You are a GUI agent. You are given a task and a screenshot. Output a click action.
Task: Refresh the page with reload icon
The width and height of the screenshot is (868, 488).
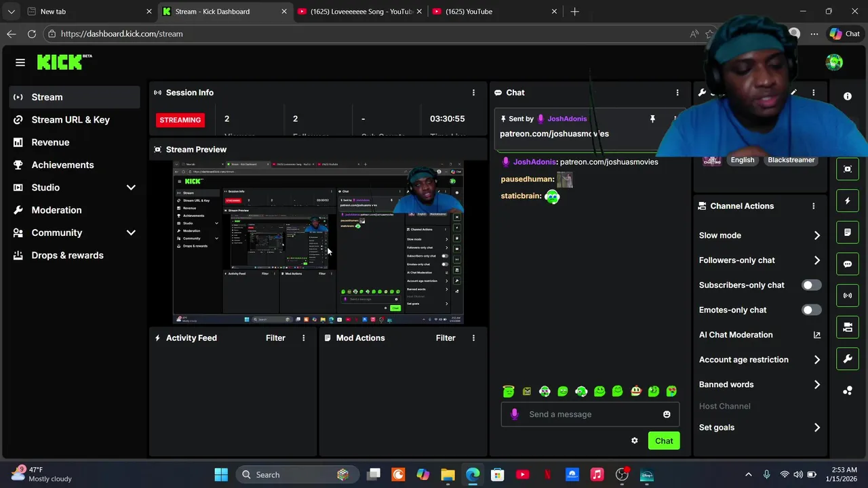[x=32, y=34]
